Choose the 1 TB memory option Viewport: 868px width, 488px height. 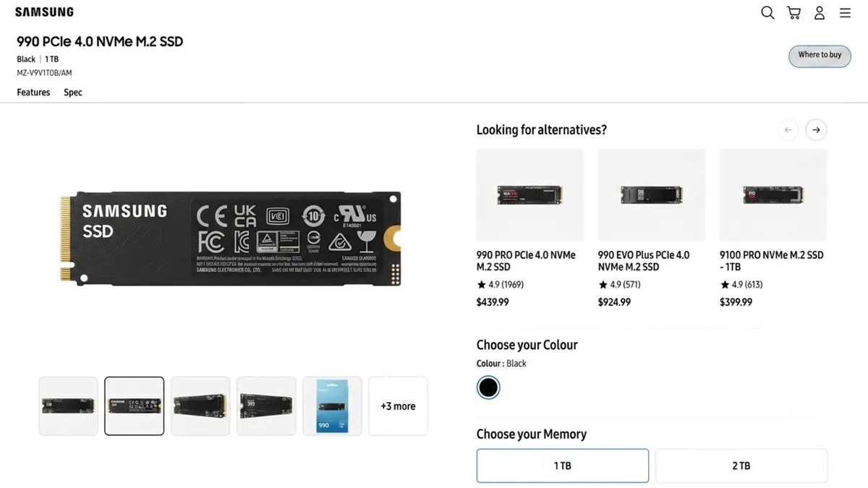[563, 466]
